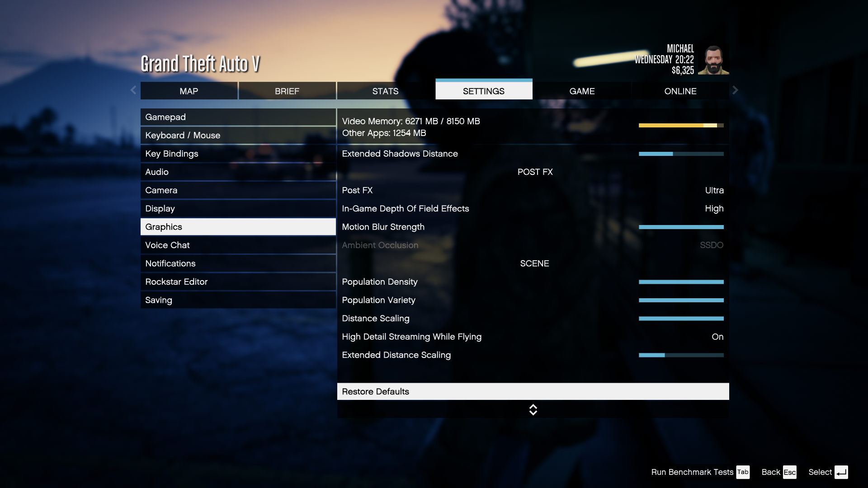Click the Enter key icon for Select
Viewport: 868px width, 488px height.
(841, 472)
